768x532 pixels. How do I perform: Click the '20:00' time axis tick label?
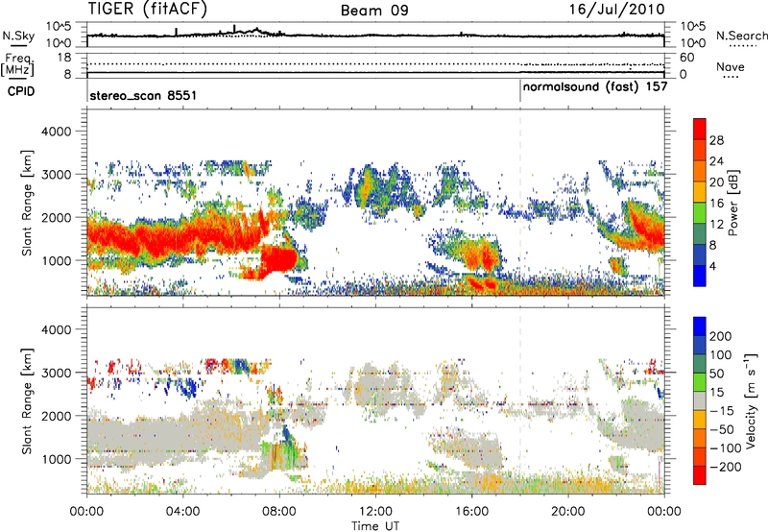coord(568,512)
